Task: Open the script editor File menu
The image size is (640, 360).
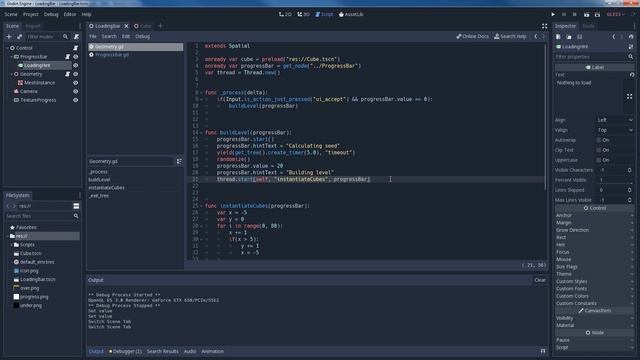Action: tap(93, 36)
